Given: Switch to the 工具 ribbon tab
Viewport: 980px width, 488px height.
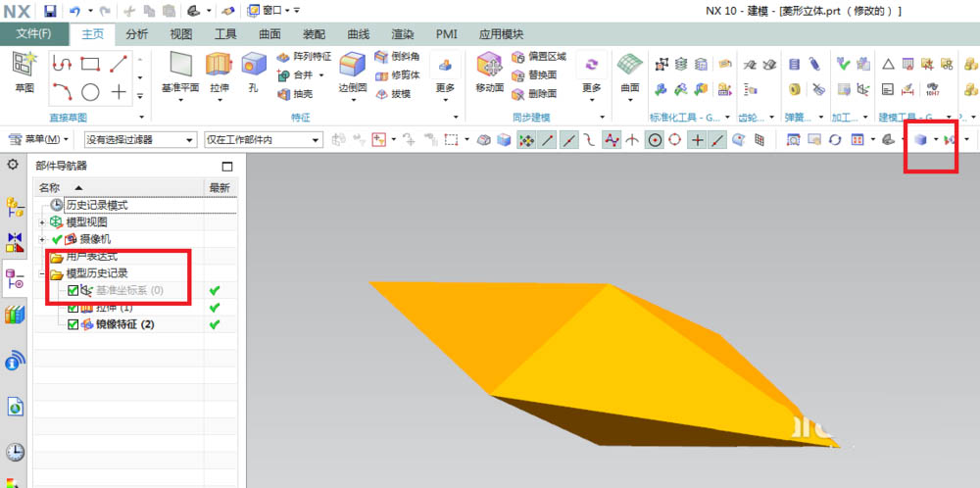Looking at the screenshot, I should (225, 34).
